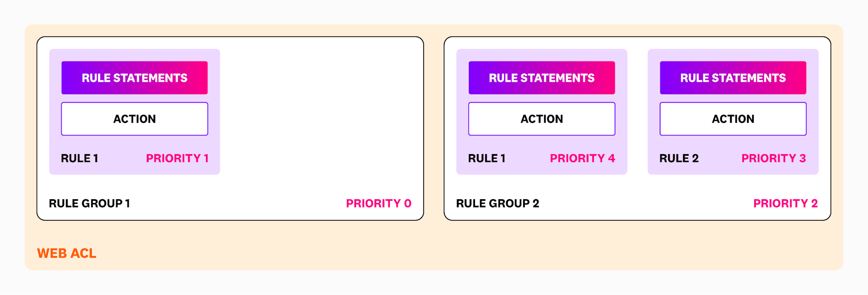Click the peach gap between the rule groups
Image resolution: width=868 pixels, height=295 pixels.
click(434, 128)
